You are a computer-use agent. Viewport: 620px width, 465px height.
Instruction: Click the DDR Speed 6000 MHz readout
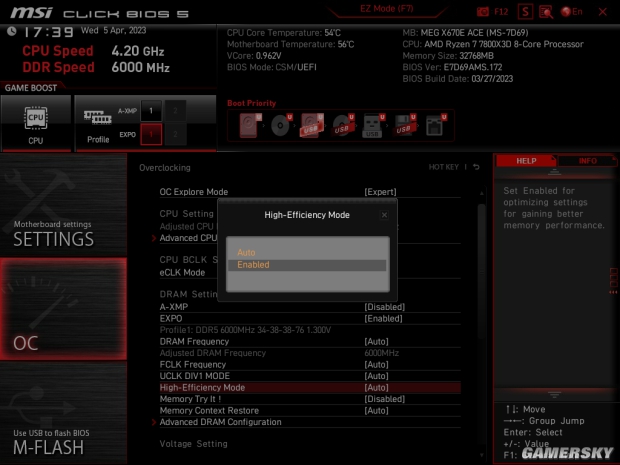[96, 67]
